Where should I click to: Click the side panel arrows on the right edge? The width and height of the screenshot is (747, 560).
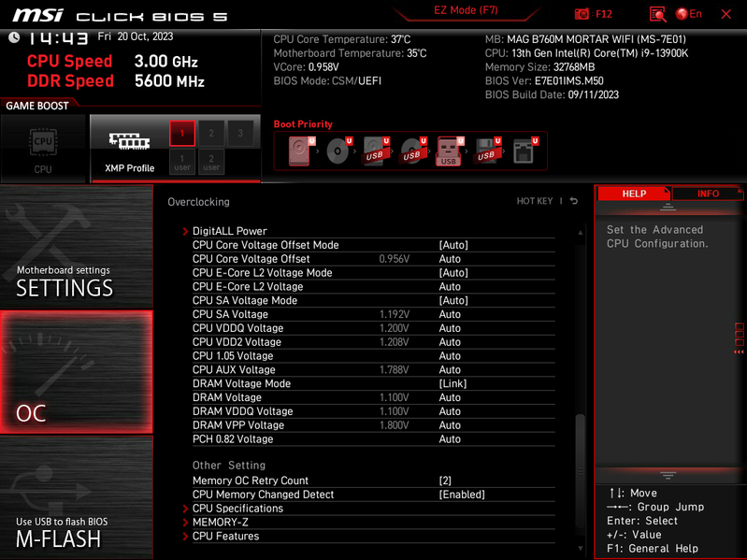[739, 352]
